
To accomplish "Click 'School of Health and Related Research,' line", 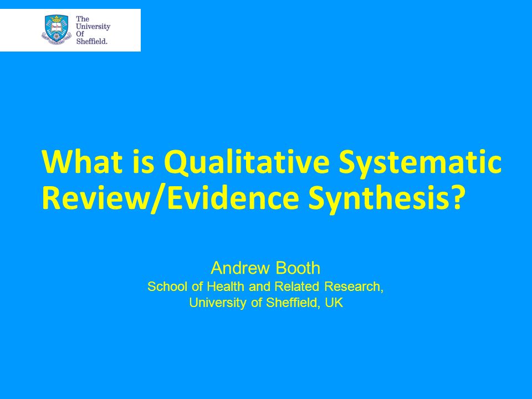I will click(x=265, y=287).
